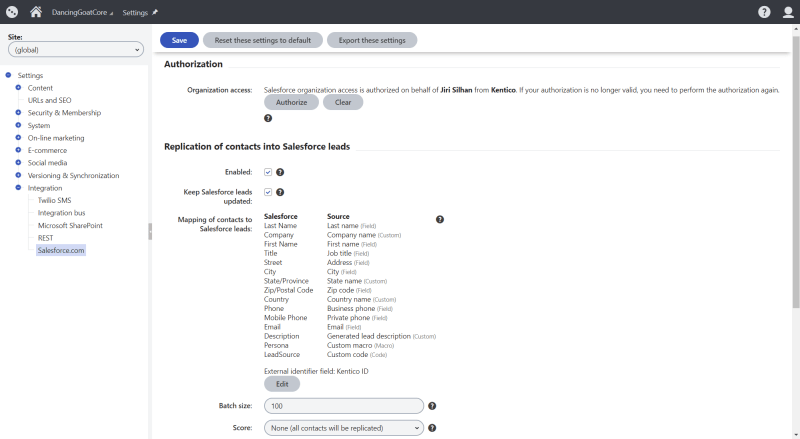Select Twilio SMS settings

pyautogui.click(x=55, y=201)
